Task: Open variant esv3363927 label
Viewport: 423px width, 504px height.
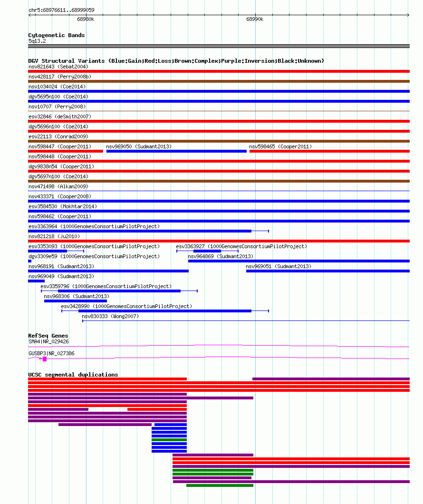Action: [x=241, y=247]
